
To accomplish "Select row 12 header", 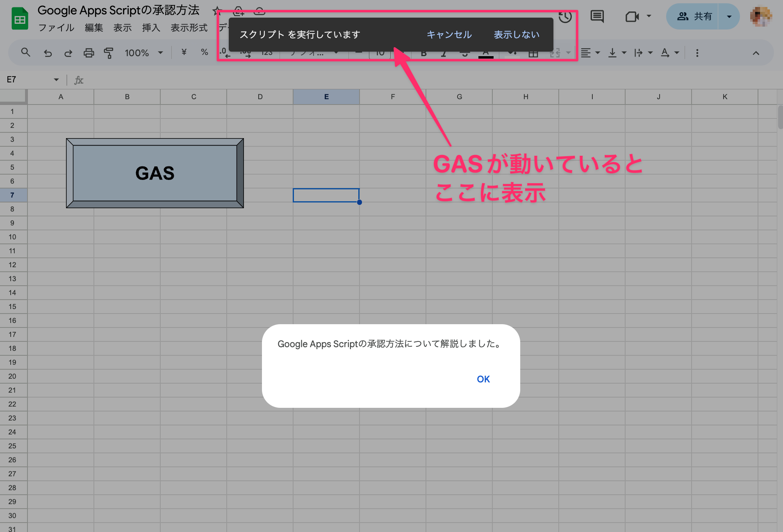I will click(x=13, y=265).
